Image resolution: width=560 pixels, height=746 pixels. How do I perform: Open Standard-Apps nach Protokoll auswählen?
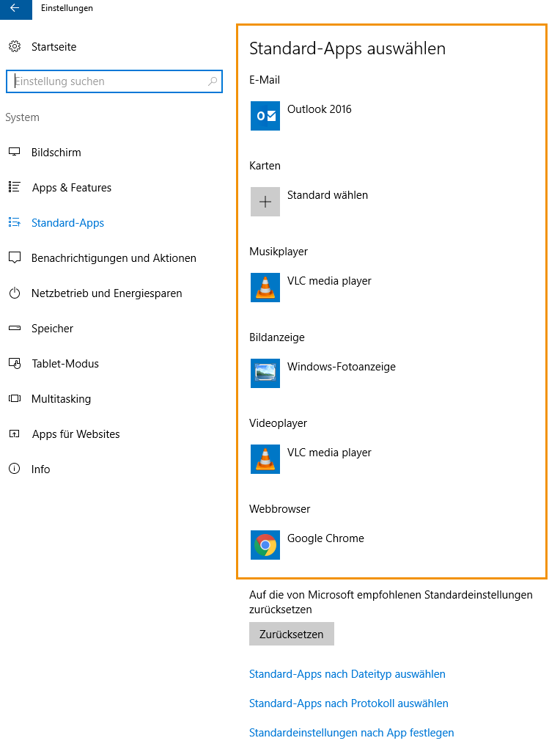(x=348, y=703)
